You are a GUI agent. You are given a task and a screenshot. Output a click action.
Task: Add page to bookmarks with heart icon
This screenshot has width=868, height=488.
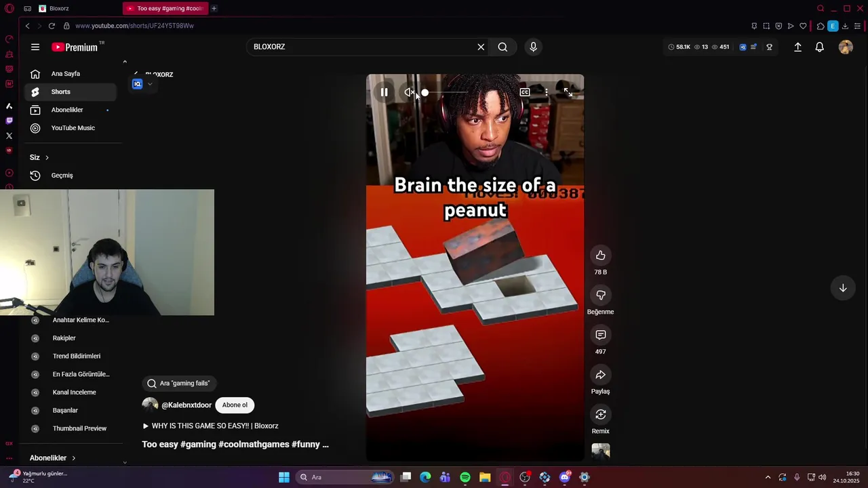click(x=803, y=26)
